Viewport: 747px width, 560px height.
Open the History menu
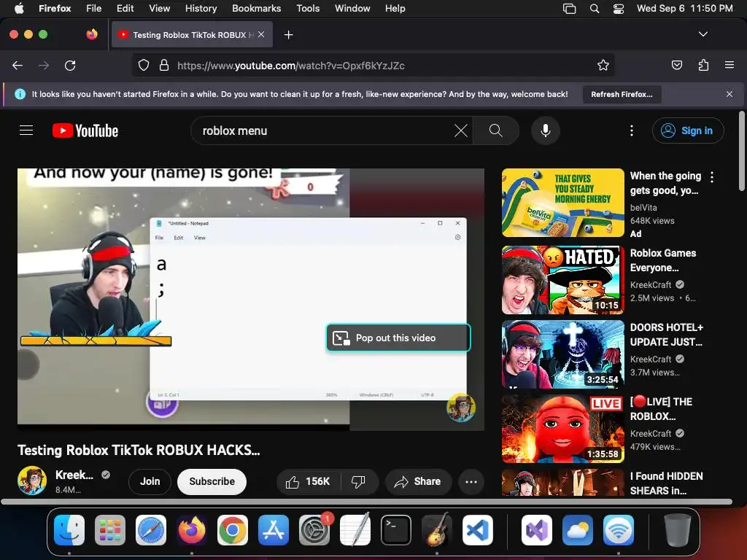[201, 8]
